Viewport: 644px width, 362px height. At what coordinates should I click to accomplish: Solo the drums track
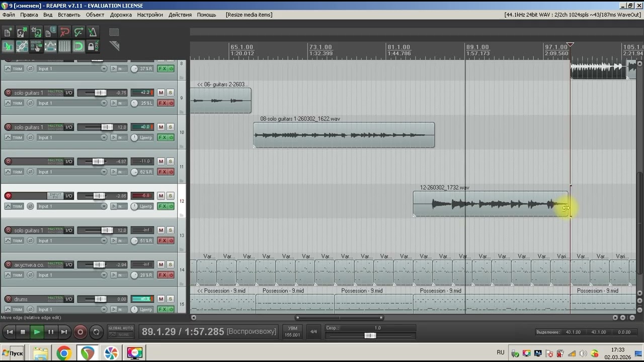click(170, 299)
